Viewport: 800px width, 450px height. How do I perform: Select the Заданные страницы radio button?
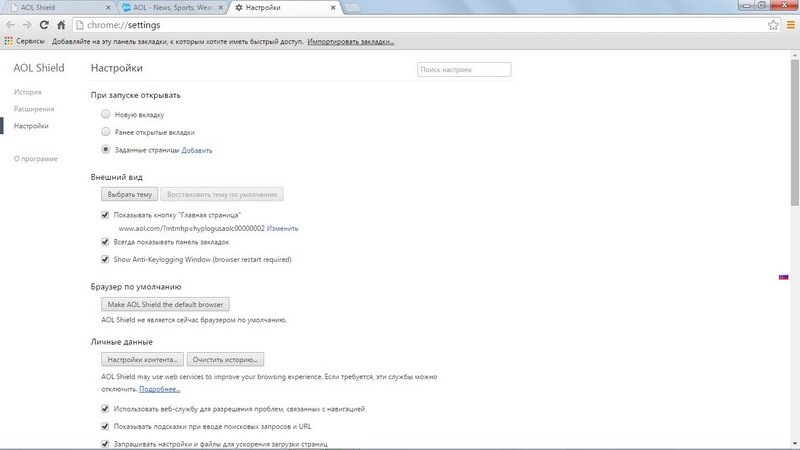[106, 149]
